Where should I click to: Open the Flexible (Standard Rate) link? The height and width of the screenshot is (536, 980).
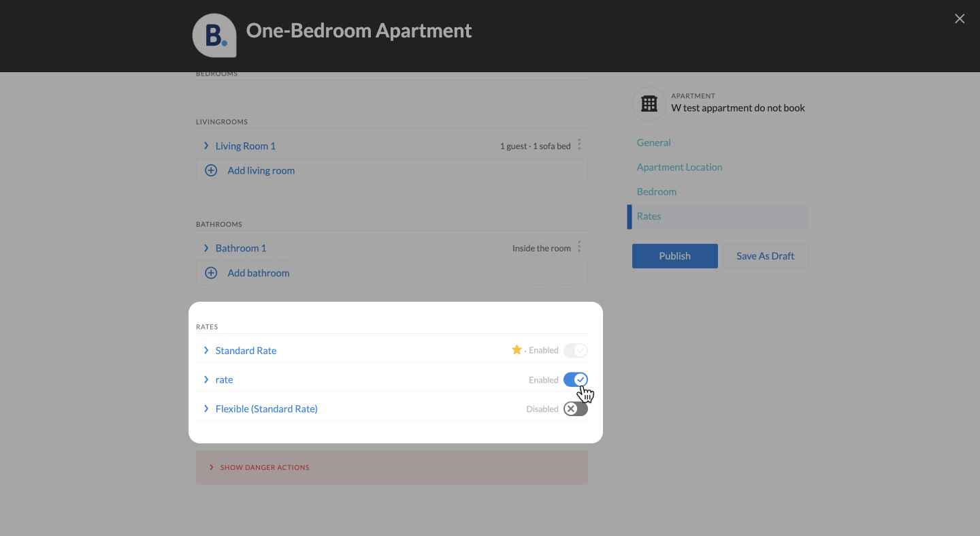267,409
